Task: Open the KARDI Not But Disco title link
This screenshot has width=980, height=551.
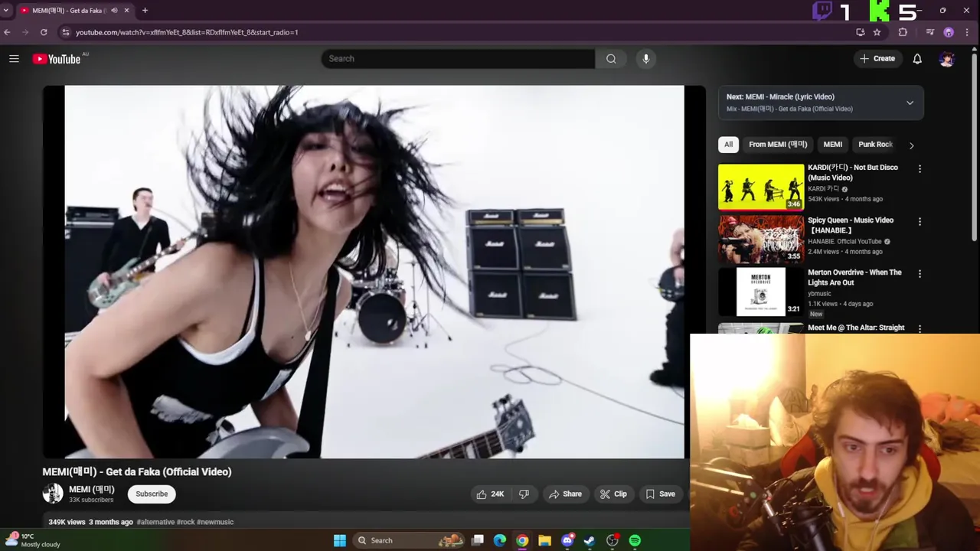Action: point(853,172)
